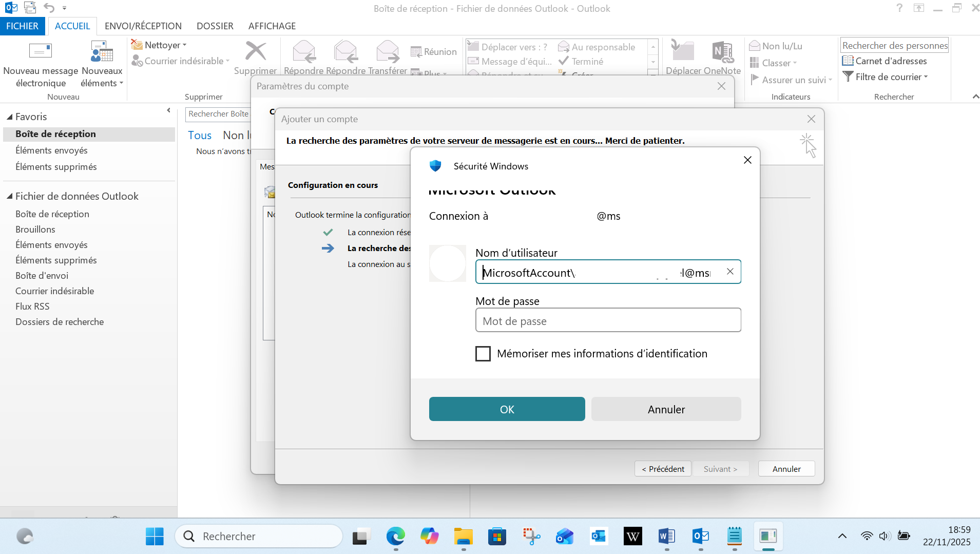Open the Assurer un suivi dropdown

tap(791, 80)
